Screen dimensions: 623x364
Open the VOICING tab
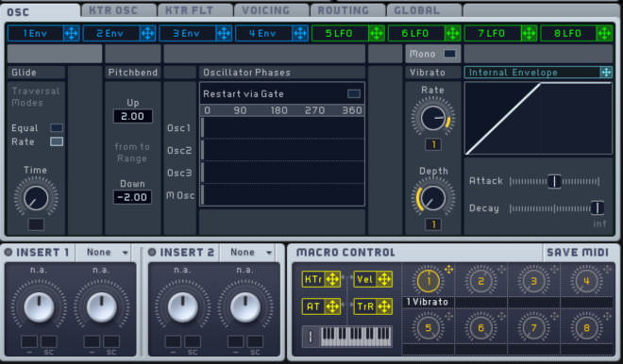pyautogui.click(x=272, y=10)
